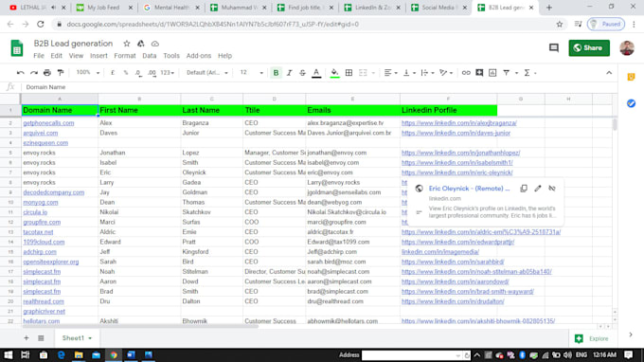
Task: Open comment history icon
Action: [554, 48]
